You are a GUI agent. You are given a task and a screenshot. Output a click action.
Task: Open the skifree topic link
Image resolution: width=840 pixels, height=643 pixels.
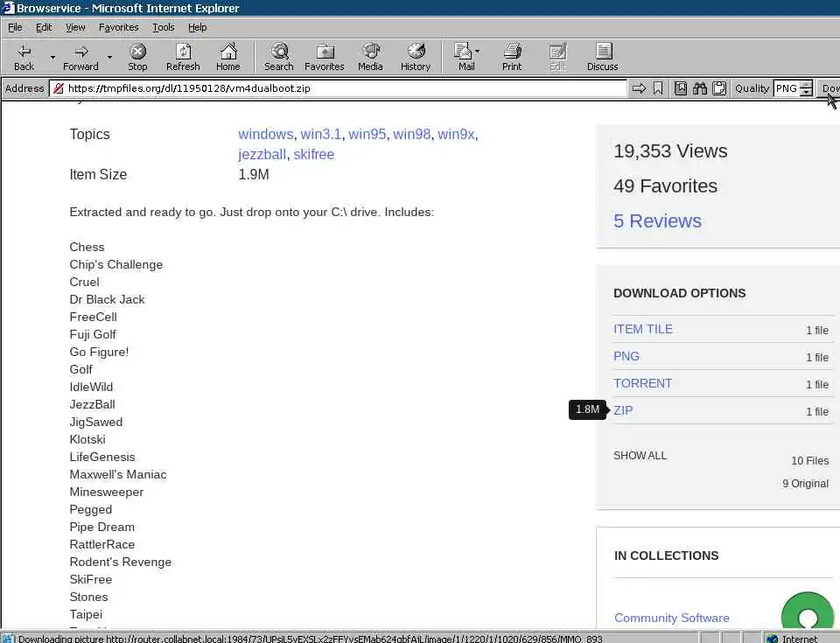tap(314, 154)
